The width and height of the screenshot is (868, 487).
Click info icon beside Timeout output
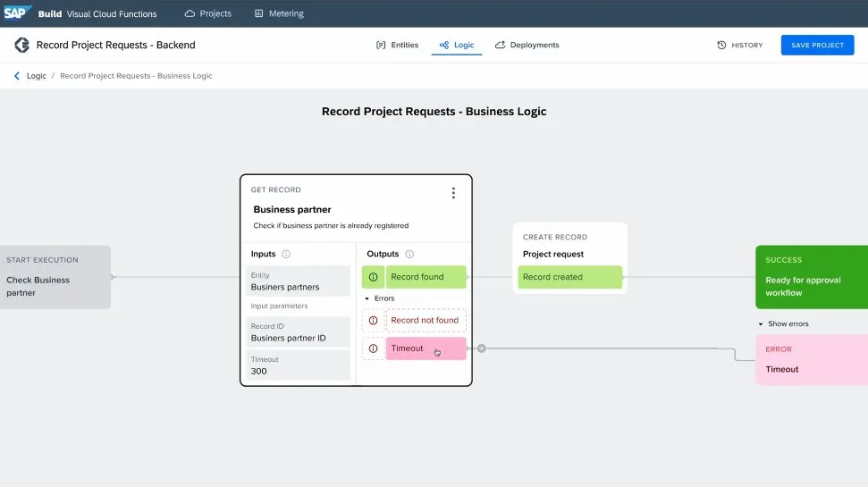coord(373,348)
